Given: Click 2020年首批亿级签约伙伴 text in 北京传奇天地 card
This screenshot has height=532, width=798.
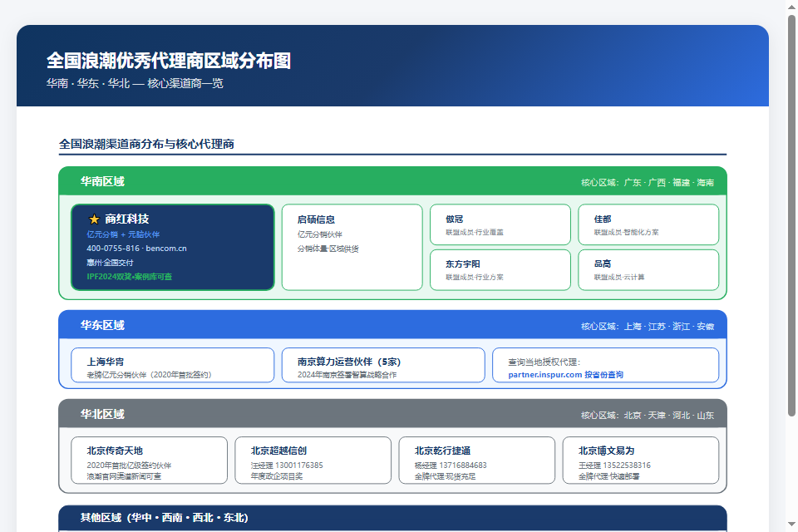Looking at the screenshot, I should pyautogui.click(x=129, y=465).
